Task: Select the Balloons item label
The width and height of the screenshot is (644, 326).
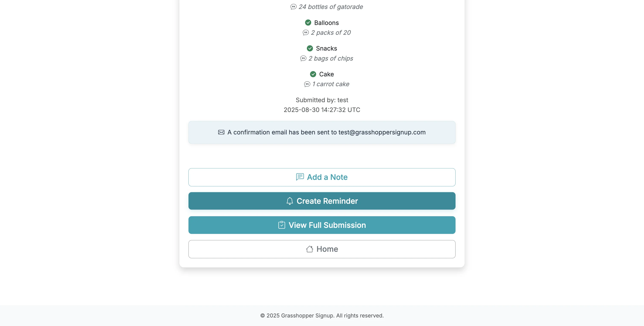Action: [326, 23]
